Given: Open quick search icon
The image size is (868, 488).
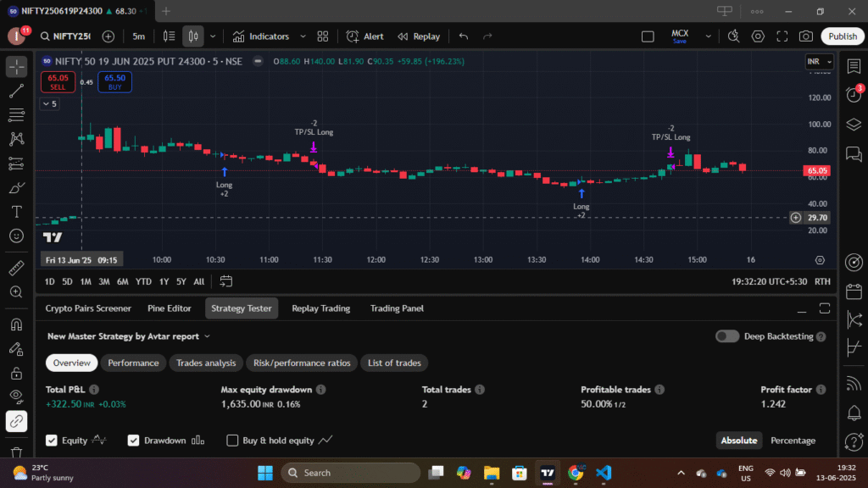Looking at the screenshot, I should point(733,36).
